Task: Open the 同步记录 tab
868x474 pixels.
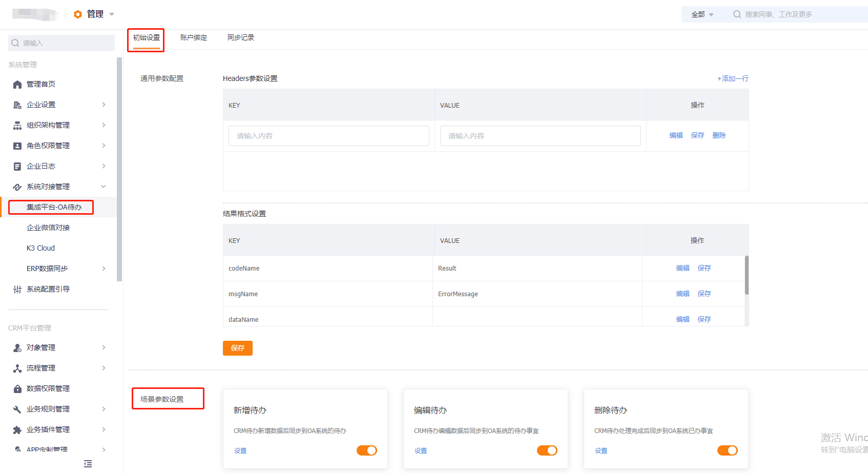Action: tap(241, 37)
